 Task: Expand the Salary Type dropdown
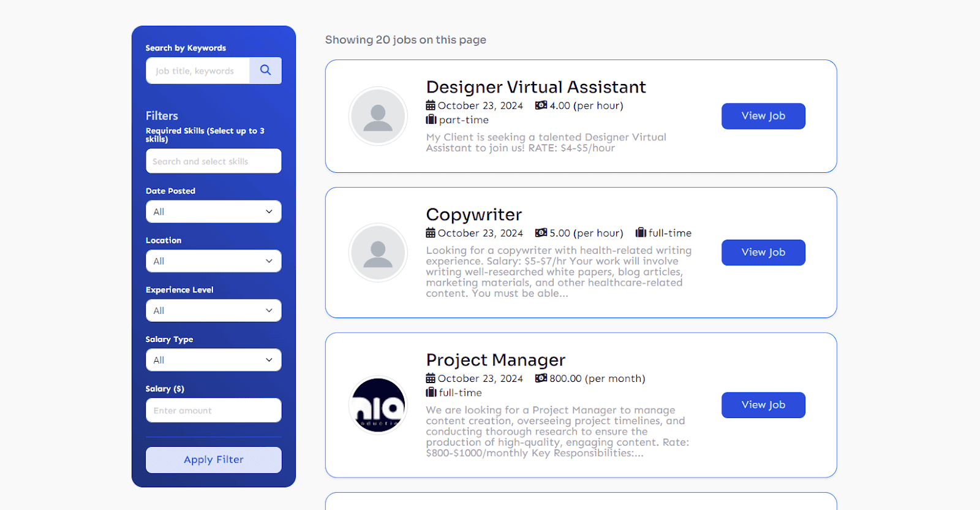(213, 360)
